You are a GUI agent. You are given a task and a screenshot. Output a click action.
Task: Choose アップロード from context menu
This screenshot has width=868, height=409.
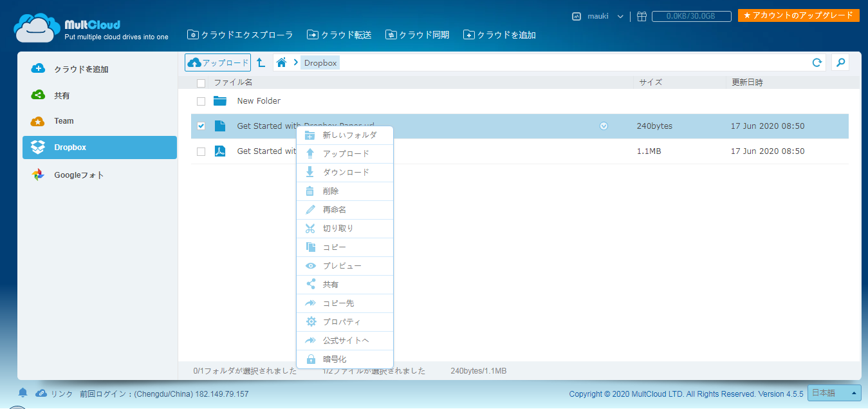coord(345,154)
